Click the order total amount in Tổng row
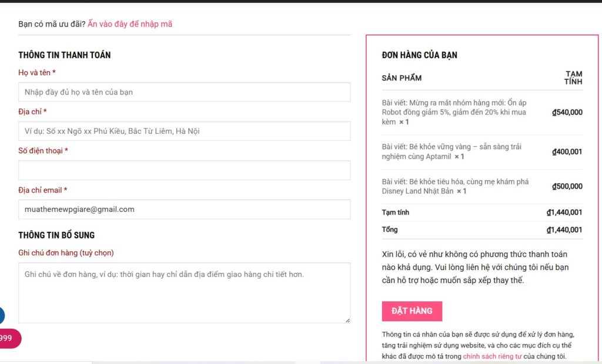Viewport: 602px width, 364px height. [x=564, y=230]
